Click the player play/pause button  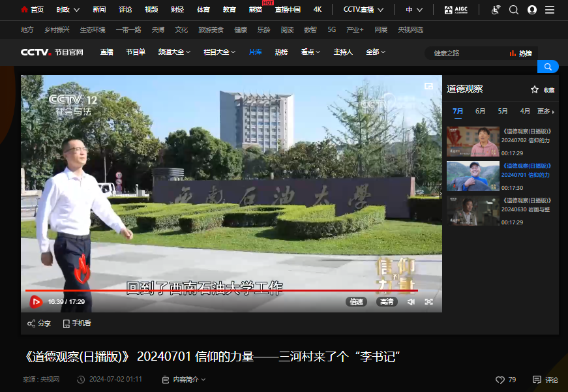(x=35, y=301)
